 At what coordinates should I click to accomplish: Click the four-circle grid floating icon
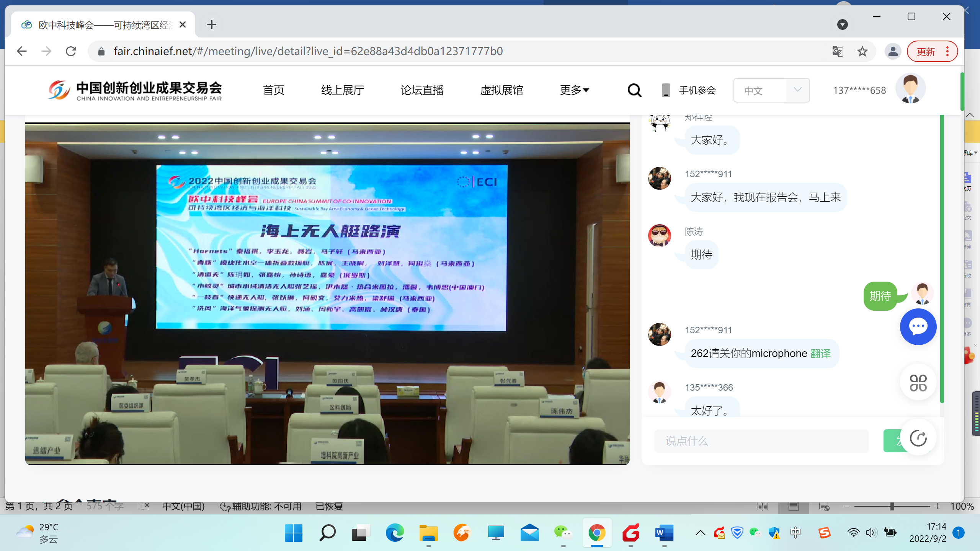coord(918,382)
